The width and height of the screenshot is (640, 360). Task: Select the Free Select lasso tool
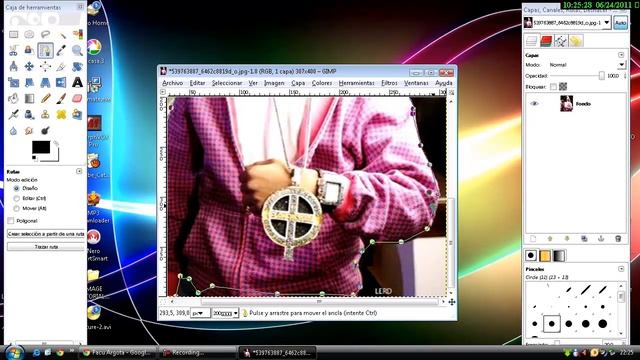tap(45, 35)
